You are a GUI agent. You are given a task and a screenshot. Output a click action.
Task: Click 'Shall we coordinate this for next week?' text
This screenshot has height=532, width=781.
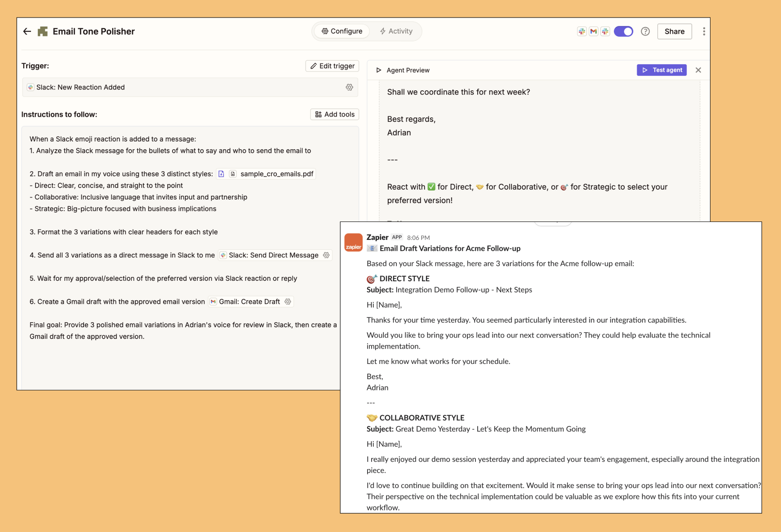tap(458, 92)
